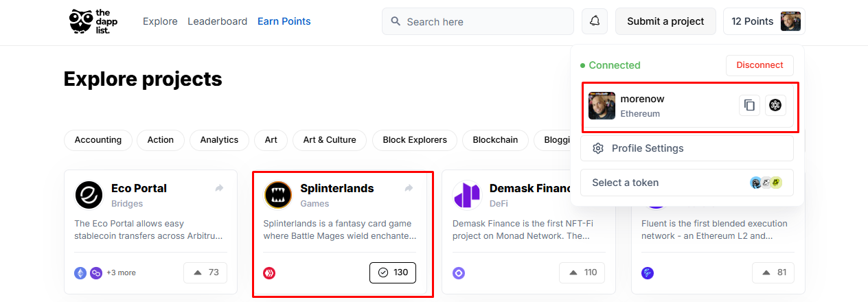The width and height of the screenshot is (868, 302).
Task: Focus the Search here field
Action: (x=478, y=21)
